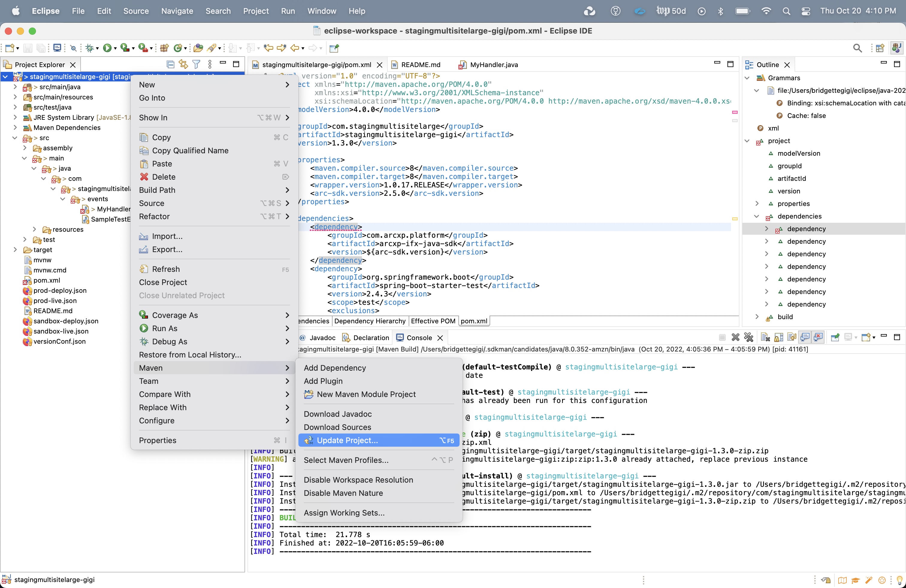Click stagingmultisitelarge-gigi link in testCompile console line
906x588 pixels.
click(621, 367)
